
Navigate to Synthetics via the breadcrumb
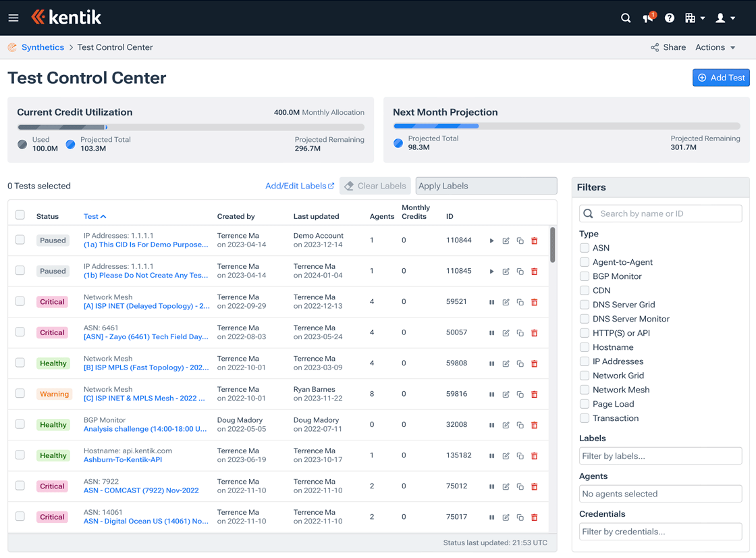(43, 47)
